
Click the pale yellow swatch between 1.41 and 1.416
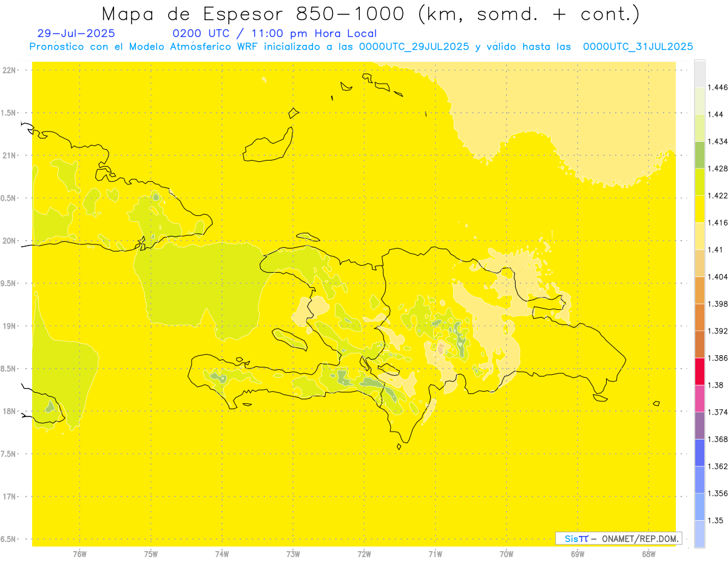[699, 236]
